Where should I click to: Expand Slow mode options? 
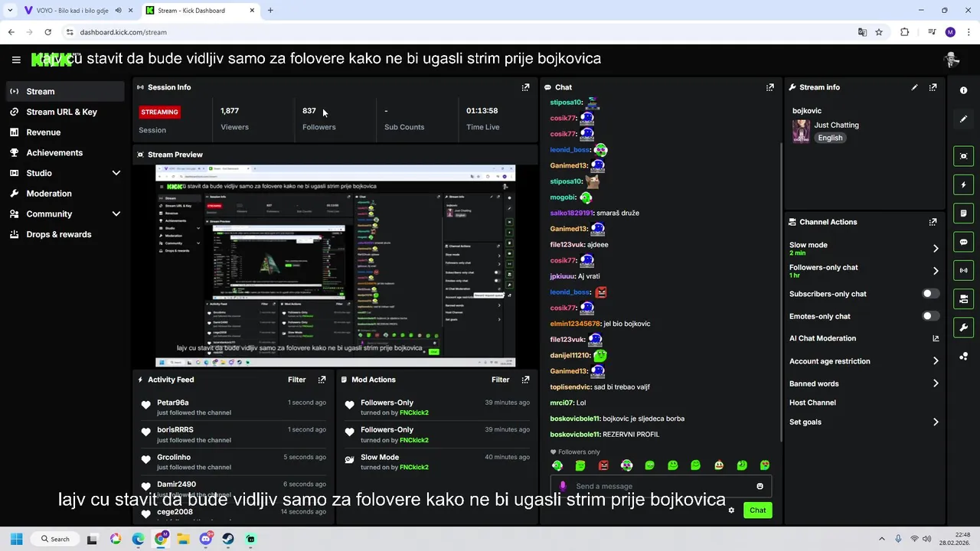[x=936, y=248]
